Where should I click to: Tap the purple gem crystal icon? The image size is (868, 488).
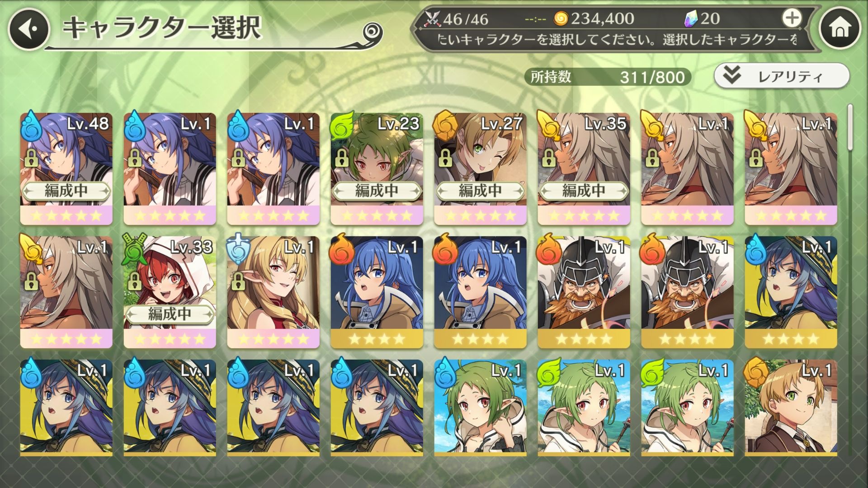(x=691, y=19)
